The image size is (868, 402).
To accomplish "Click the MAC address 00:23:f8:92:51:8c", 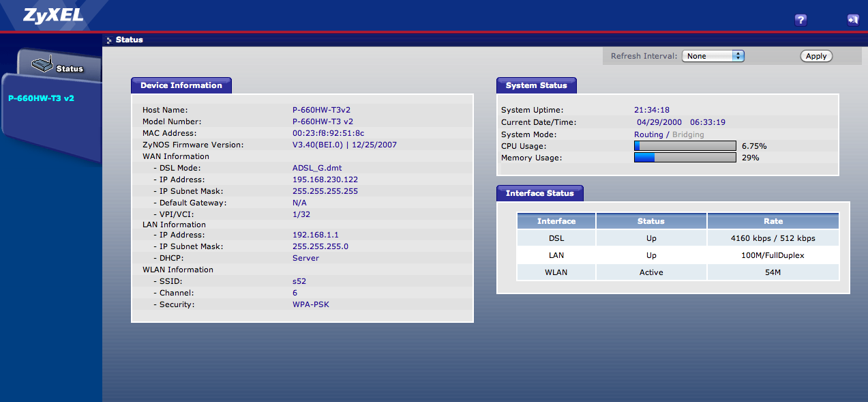I will point(328,133).
